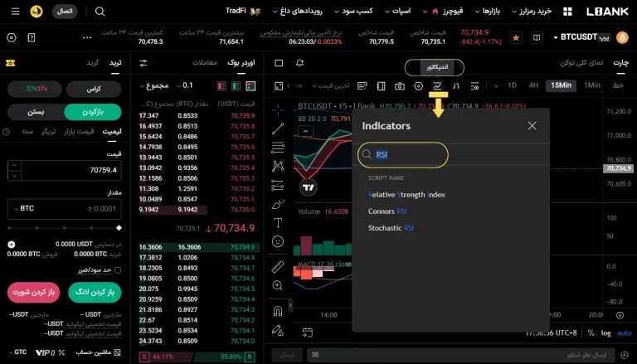This screenshot has height=364, width=637.
Task: Select the 4H timeframe
Action: [x=533, y=85]
